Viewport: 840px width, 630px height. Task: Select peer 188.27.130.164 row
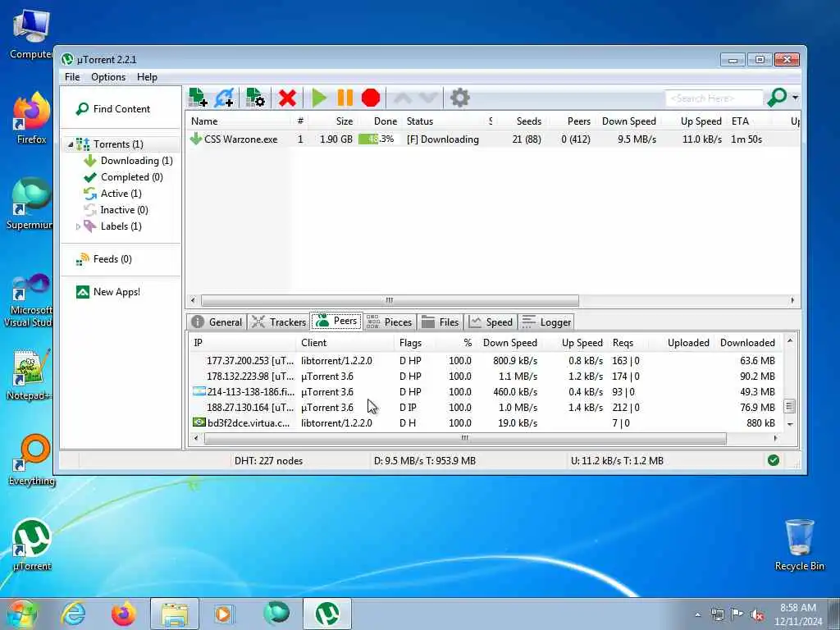[485, 408]
